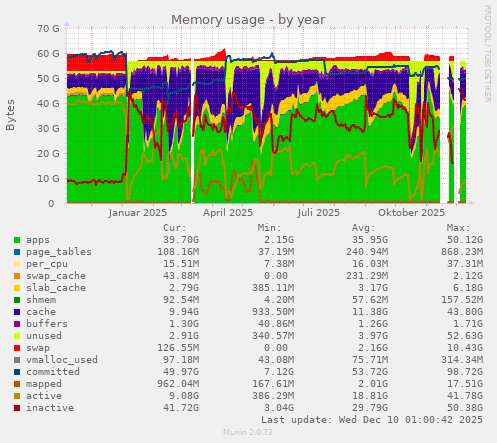Click the 'inactive' legend label

click(x=50, y=408)
